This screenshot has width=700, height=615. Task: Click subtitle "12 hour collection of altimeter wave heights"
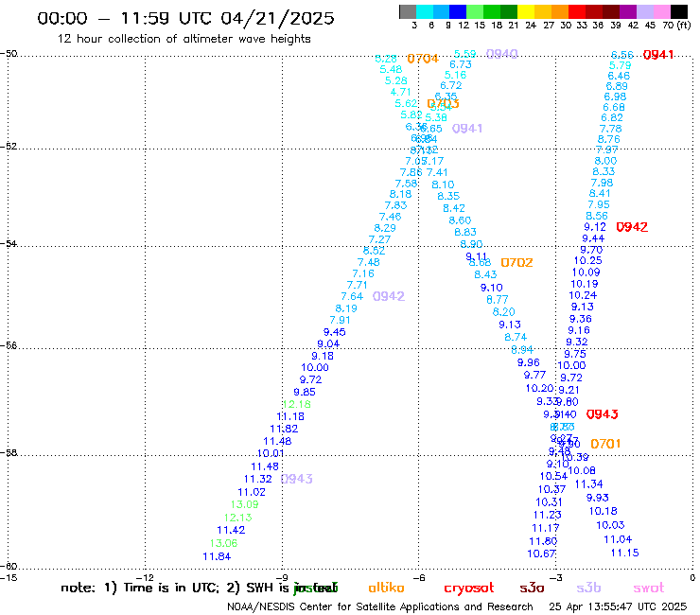pyautogui.click(x=184, y=39)
